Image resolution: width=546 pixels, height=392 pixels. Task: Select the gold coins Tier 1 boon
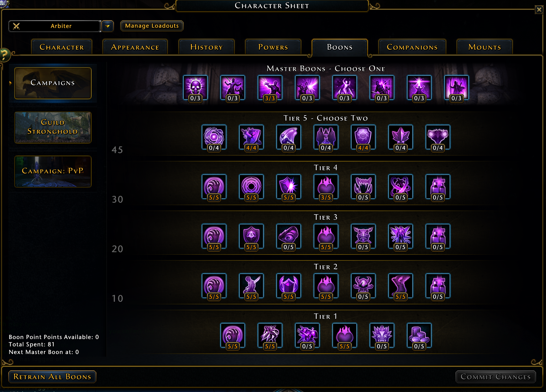[x=419, y=336]
